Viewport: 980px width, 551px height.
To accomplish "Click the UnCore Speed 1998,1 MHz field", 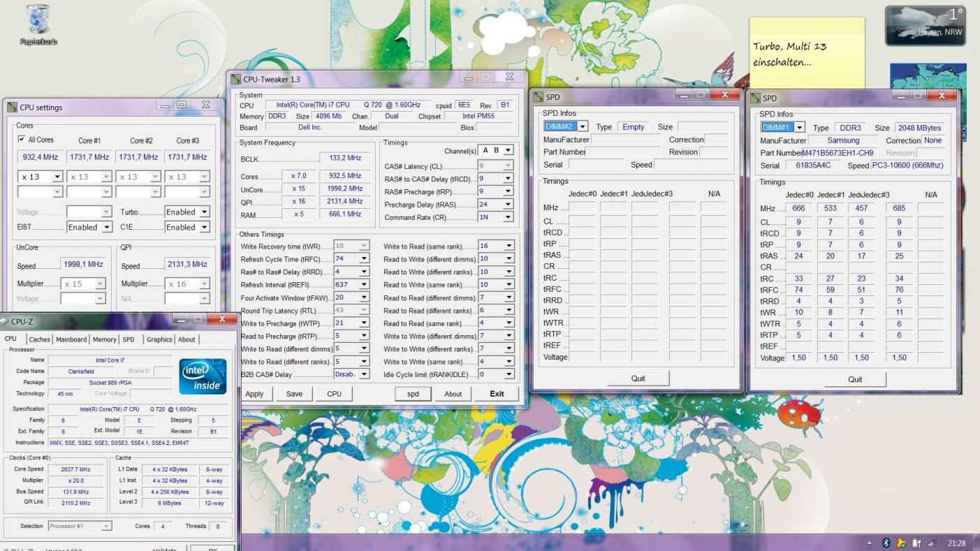I will pyautogui.click(x=83, y=265).
